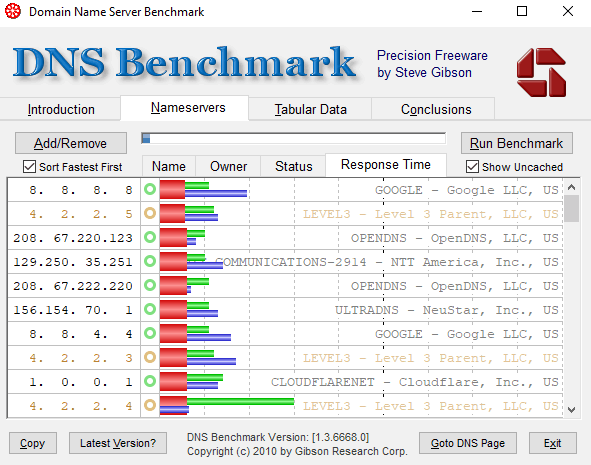
Task: Click Precision Freeware by Steve Gibson text
Action: point(432,64)
